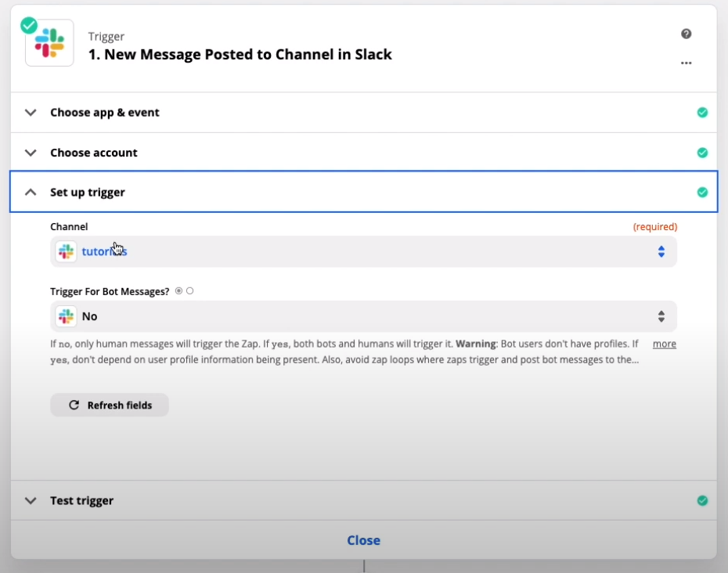Screen dimensions: 728x573
Task: Click the Channel field label
Action: coord(69,226)
